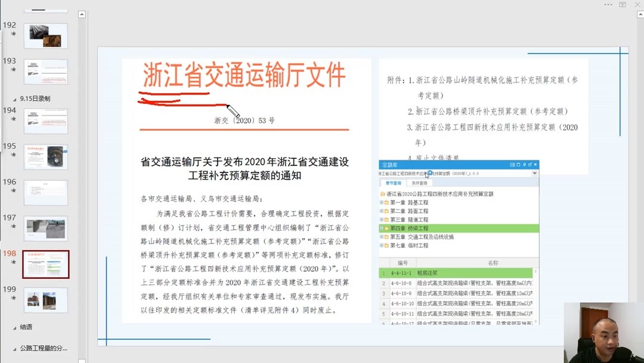Pin the 定额库 window using its pin icon
Image resolution: width=644 pixels, height=363 pixels.
(x=524, y=165)
